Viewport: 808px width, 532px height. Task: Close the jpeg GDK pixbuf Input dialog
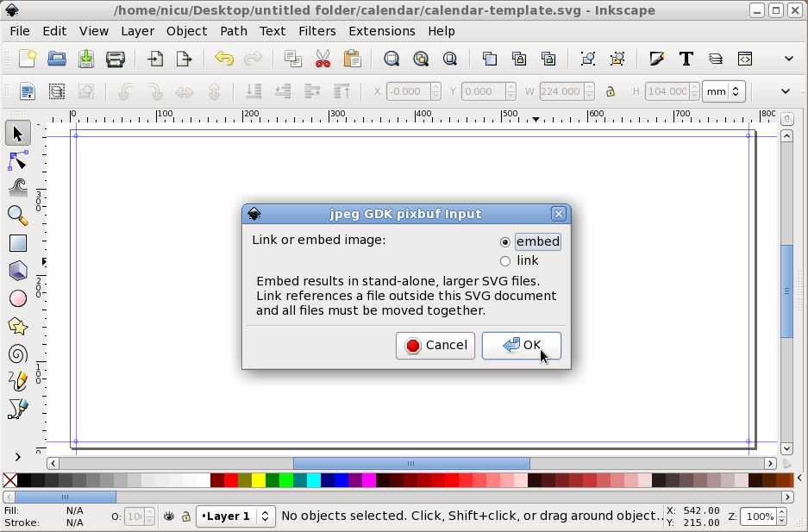click(558, 214)
